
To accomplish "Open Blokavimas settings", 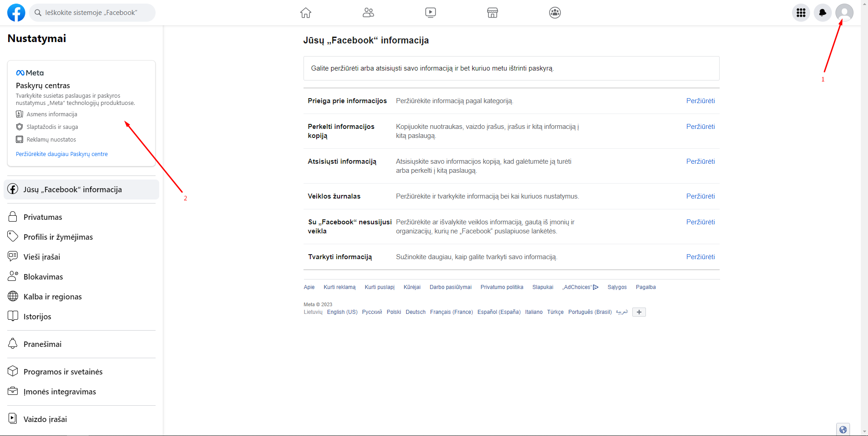I will point(81,277).
